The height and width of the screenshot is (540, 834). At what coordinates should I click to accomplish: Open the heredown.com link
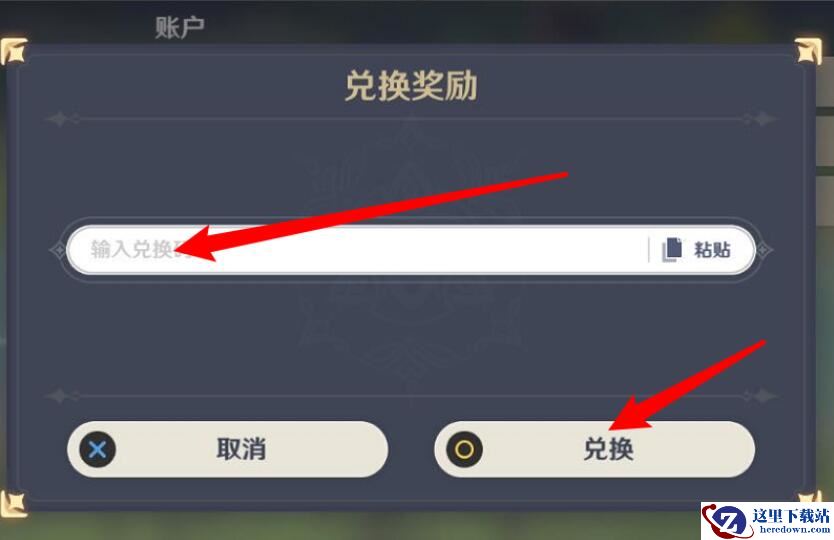click(x=795, y=530)
